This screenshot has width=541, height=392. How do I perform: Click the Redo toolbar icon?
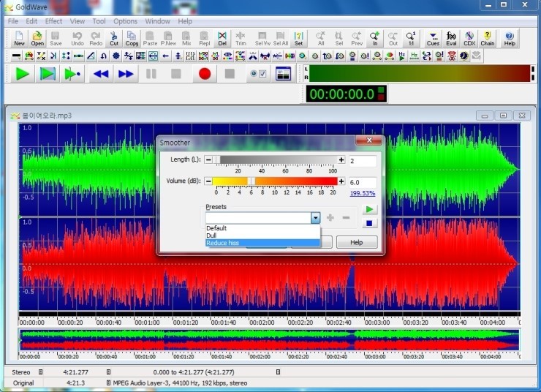point(96,38)
